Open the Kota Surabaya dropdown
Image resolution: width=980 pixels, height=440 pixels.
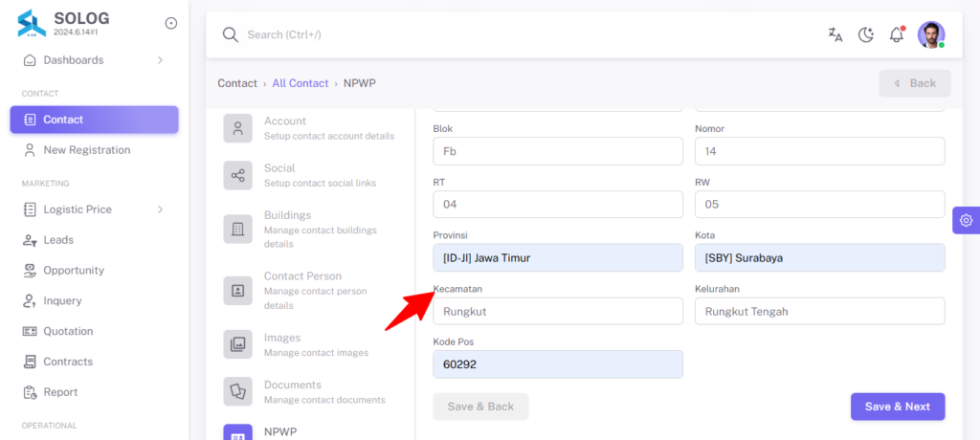tap(820, 257)
